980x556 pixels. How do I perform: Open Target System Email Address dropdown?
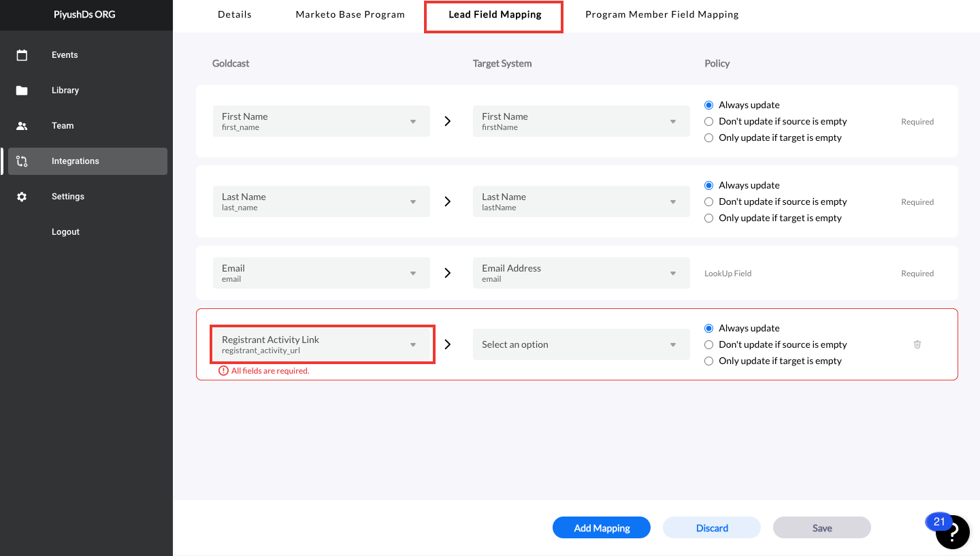581,273
